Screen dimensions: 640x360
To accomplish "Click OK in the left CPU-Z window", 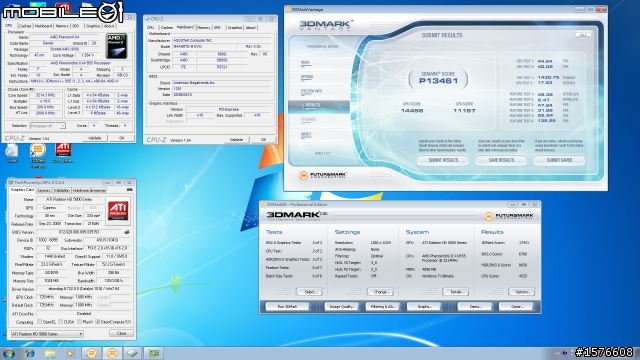I will pos(122,138).
